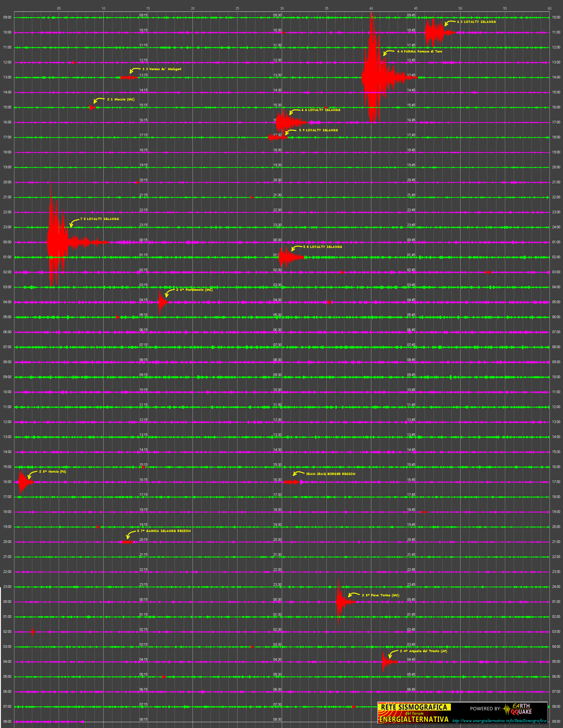Viewport: 563px width, 728px height.
Task: Select the '2.6 Fiordimonte (MC)' label
Action: (x=195, y=290)
